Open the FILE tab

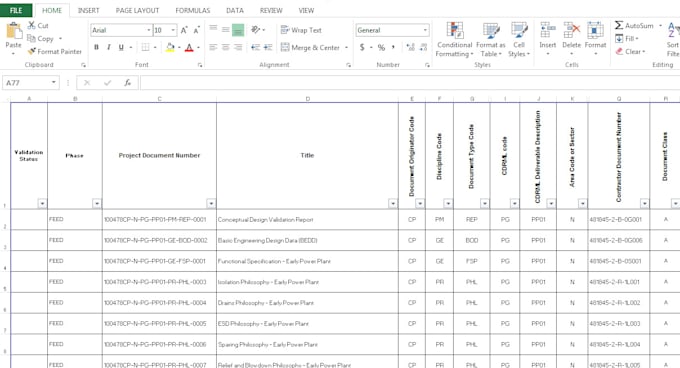click(16, 10)
